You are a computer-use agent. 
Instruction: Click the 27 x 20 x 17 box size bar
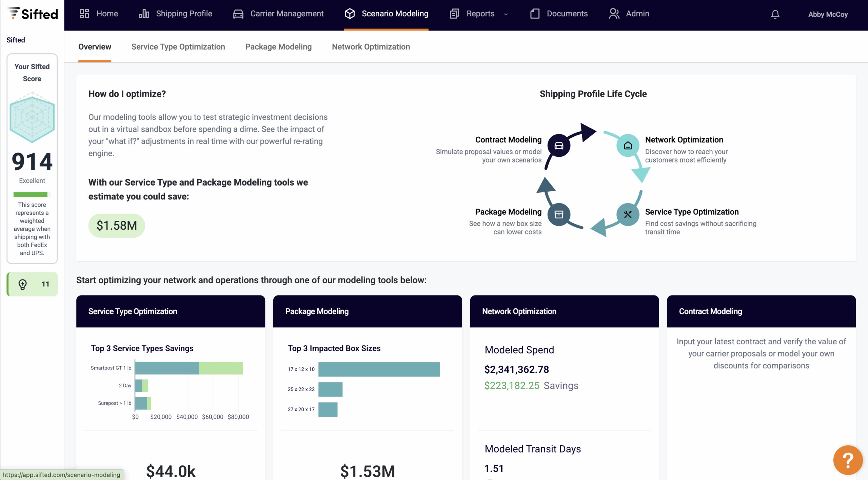[x=328, y=409]
